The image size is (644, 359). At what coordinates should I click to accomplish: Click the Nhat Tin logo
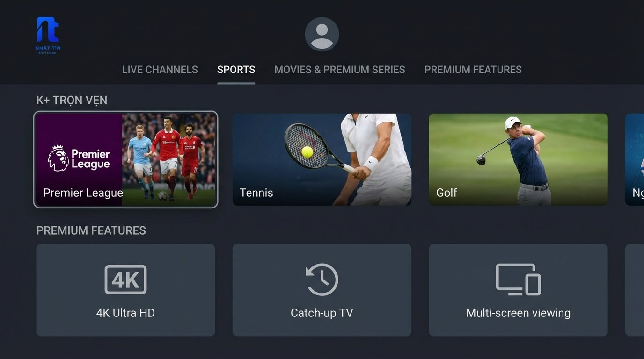pos(48,36)
